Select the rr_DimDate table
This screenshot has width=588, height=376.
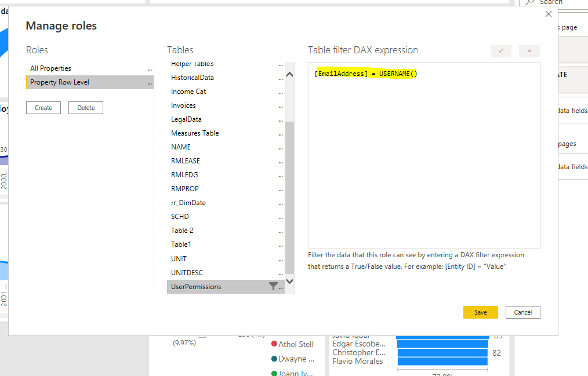coord(226,203)
